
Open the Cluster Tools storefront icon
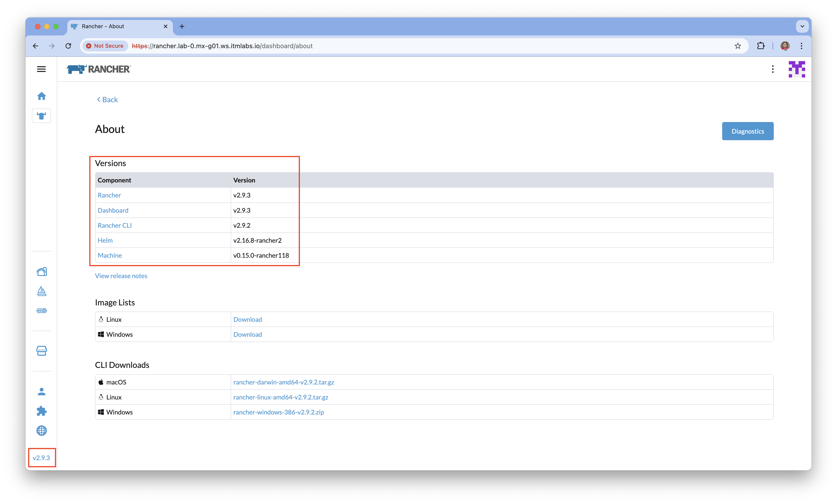(x=41, y=351)
